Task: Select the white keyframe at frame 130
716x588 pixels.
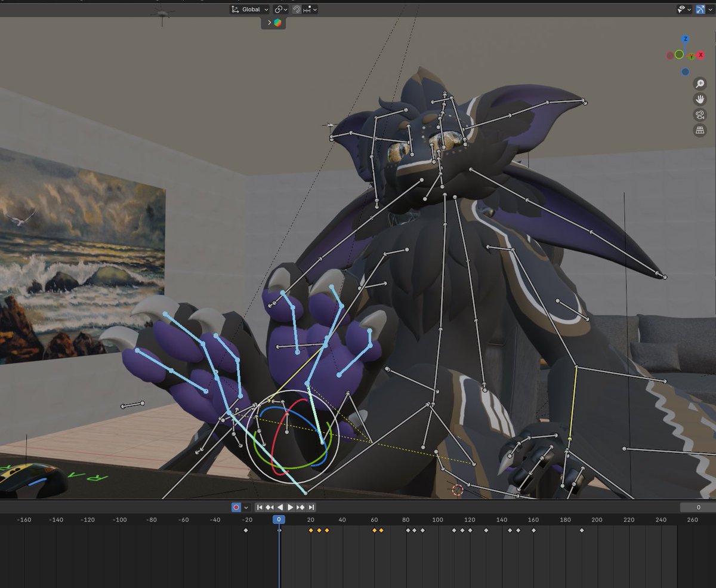Action: point(486,530)
